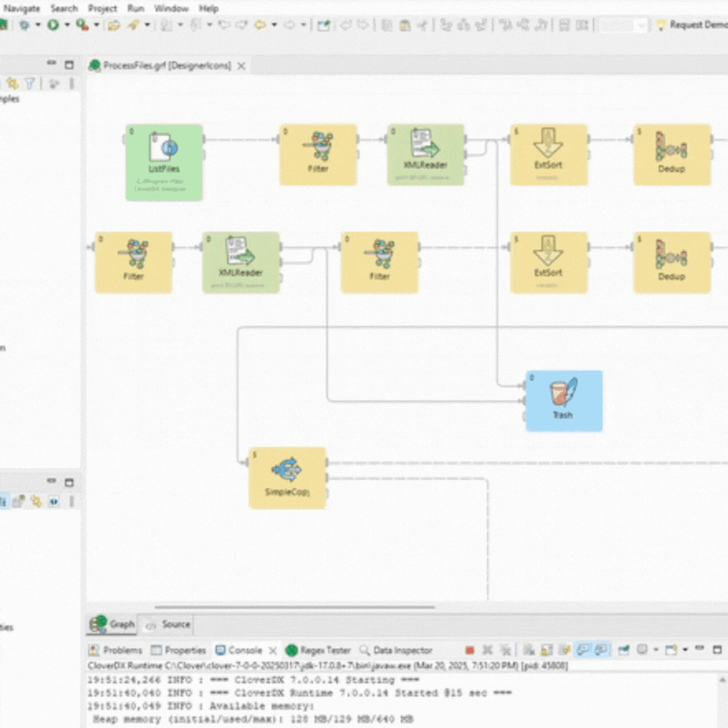Toggle the filter icon in the navigator panel
Image resolution: width=728 pixels, height=728 pixels.
30,83
